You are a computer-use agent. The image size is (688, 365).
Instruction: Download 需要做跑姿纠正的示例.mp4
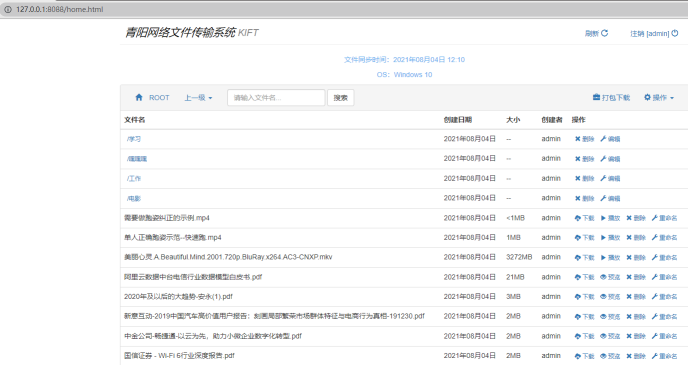point(584,218)
